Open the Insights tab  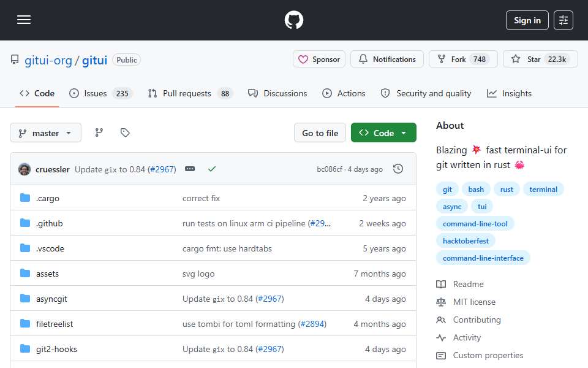click(509, 93)
